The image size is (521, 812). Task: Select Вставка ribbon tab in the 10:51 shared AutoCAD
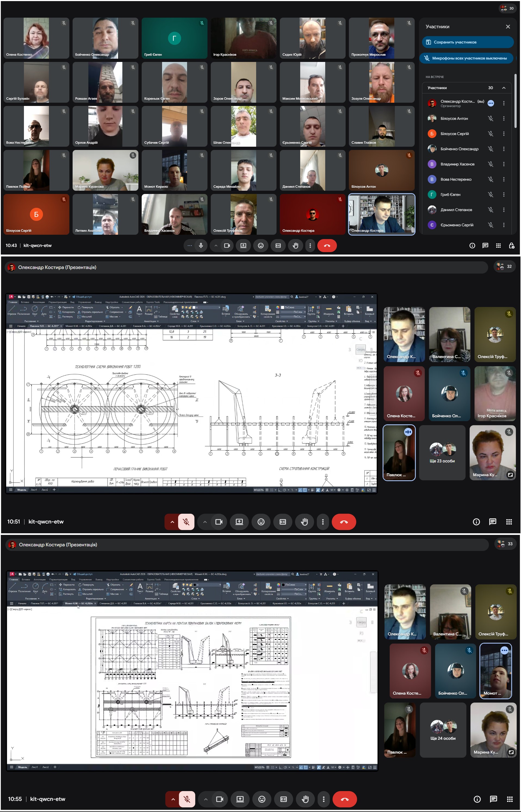pos(25,302)
